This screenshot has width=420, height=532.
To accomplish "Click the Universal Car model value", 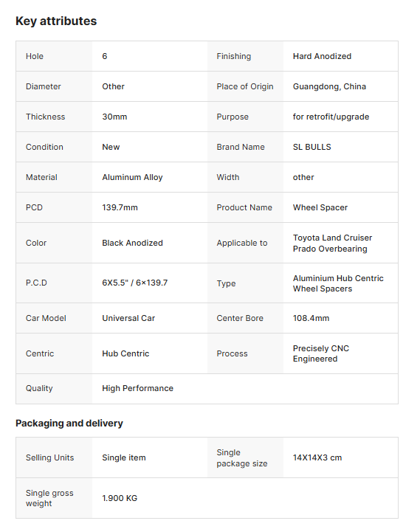I will [x=128, y=318].
